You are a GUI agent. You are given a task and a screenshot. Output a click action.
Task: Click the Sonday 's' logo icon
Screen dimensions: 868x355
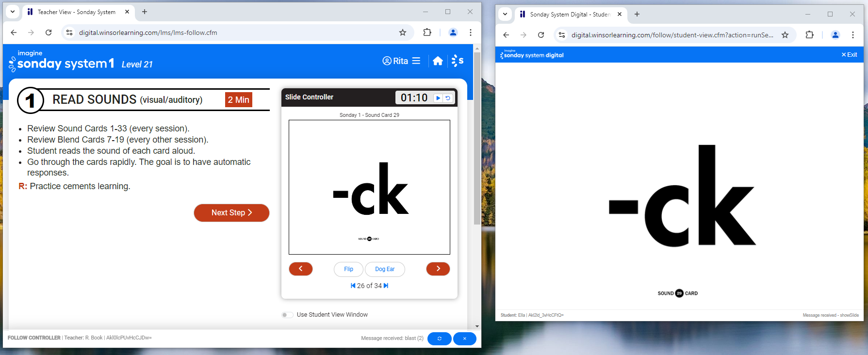pyautogui.click(x=457, y=61)
